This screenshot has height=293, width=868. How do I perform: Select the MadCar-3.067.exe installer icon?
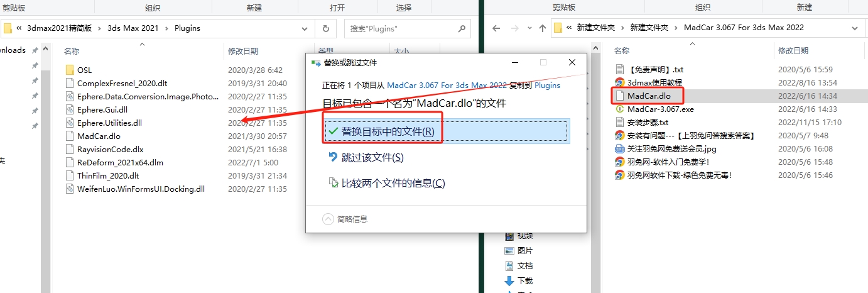tap(620, 109)
